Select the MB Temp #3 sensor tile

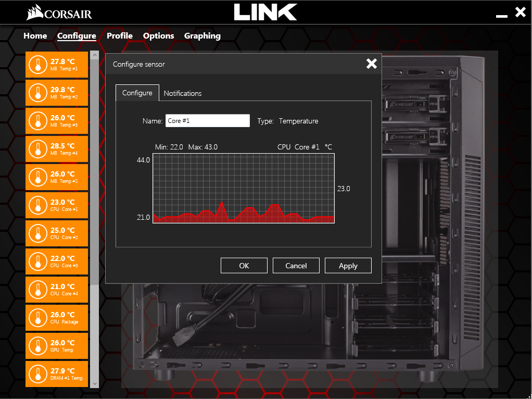(x=57, y=121)
